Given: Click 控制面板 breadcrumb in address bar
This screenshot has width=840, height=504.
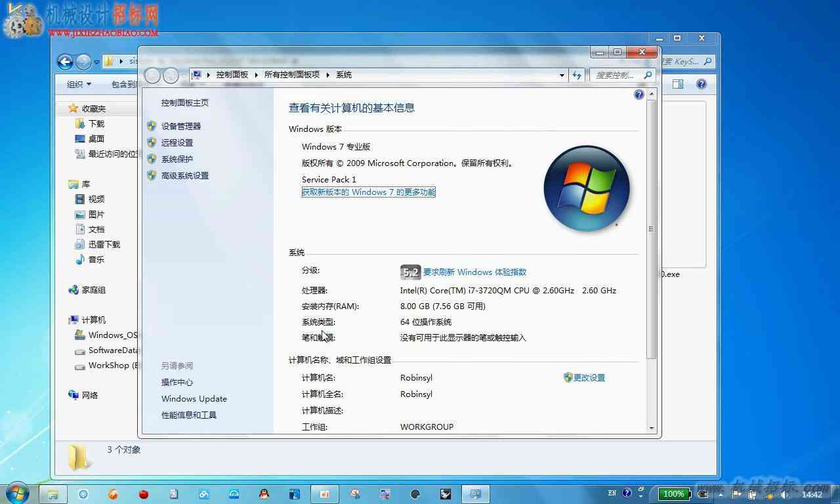Looking at the screenshot, I should coord(232,75).
